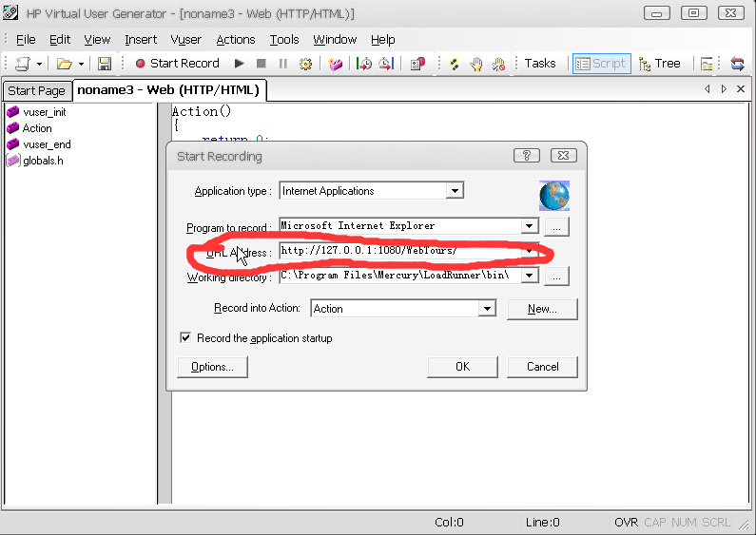Click the file icon beside globals.h
The height and width of the screenshot is (535, 756).
click(13, 161)
